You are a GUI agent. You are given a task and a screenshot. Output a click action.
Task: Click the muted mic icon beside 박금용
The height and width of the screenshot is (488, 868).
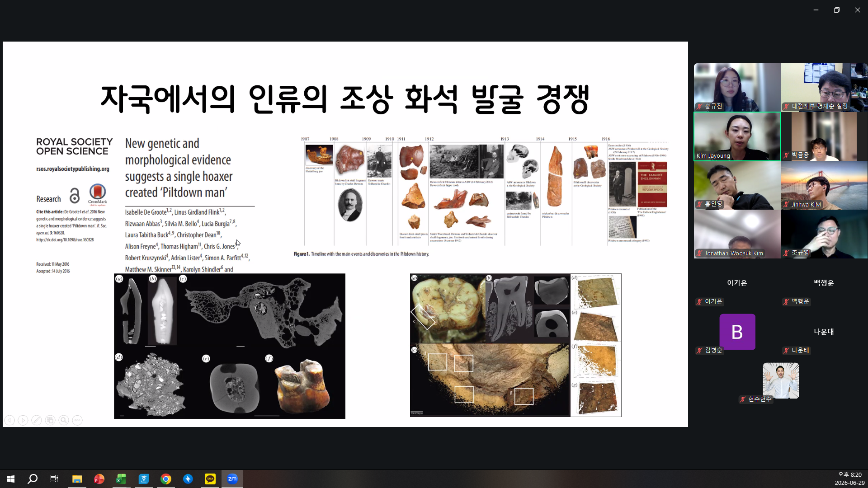787,155
